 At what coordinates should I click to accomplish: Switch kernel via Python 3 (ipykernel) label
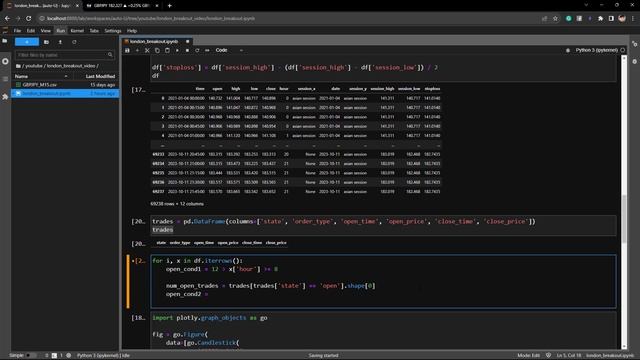(596, 50)
